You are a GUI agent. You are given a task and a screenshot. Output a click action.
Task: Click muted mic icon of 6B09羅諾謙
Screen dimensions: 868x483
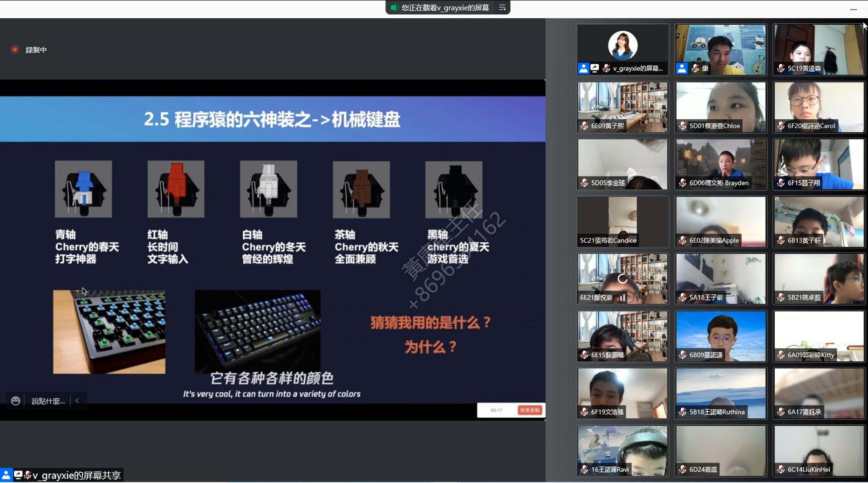683,355
